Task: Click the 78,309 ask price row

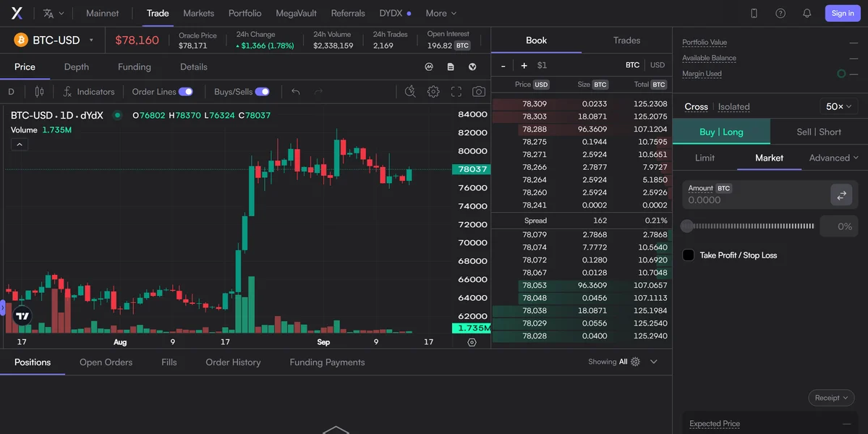Action: pyautogui.click(x=582, y=104)
